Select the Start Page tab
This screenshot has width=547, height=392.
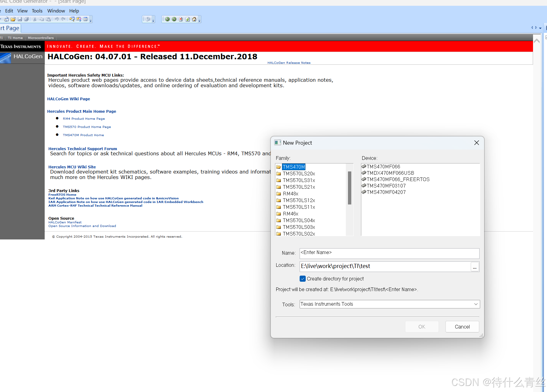pos(10,28)
